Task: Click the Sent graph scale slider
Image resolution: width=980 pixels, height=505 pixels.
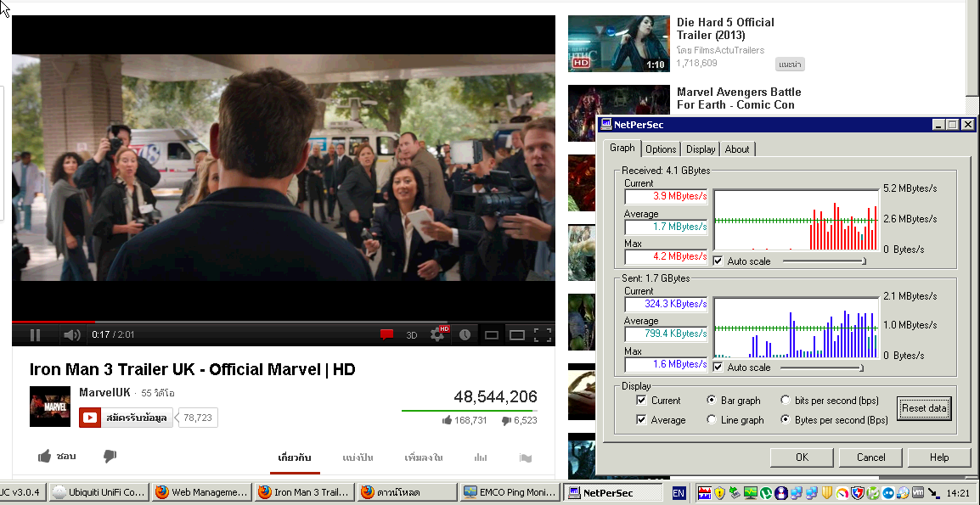Action: tap(860, 368)
